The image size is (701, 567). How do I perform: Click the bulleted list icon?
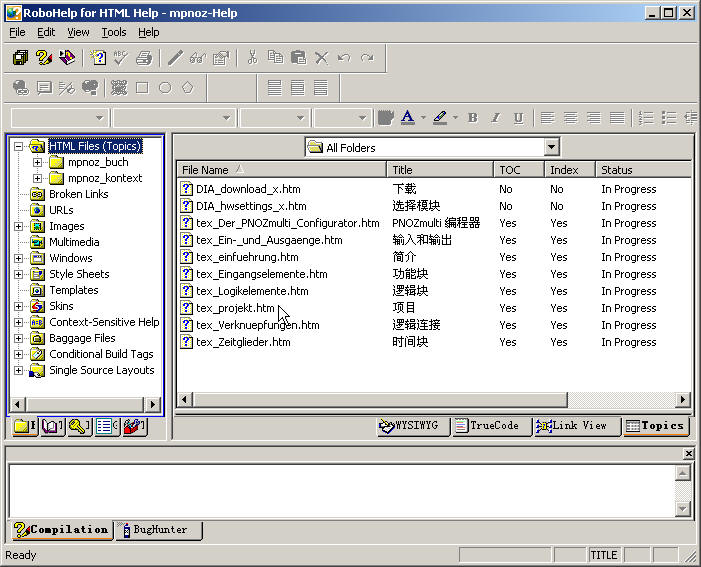click(669, 118)
